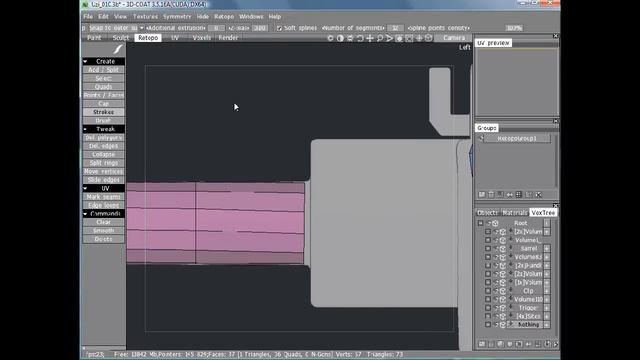Open the Help menu
Image resolution: width=640 pixels, height=360 pixels.
[275, 17]
